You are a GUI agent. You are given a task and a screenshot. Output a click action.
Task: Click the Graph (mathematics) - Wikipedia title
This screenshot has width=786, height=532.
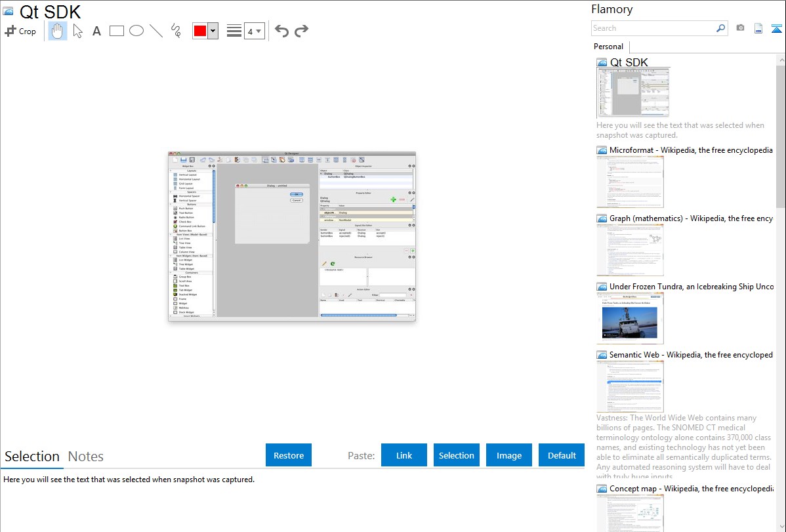[691, 218]
